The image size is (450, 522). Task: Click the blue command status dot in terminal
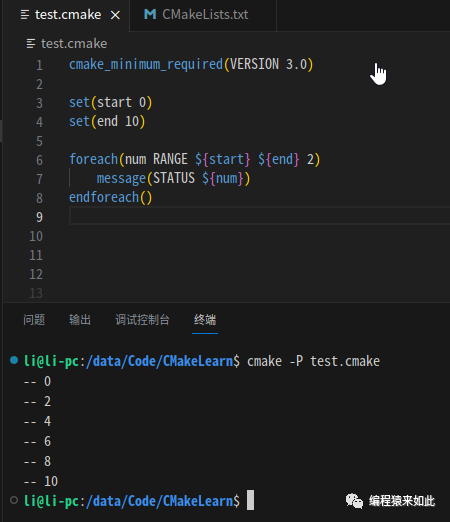14,360
